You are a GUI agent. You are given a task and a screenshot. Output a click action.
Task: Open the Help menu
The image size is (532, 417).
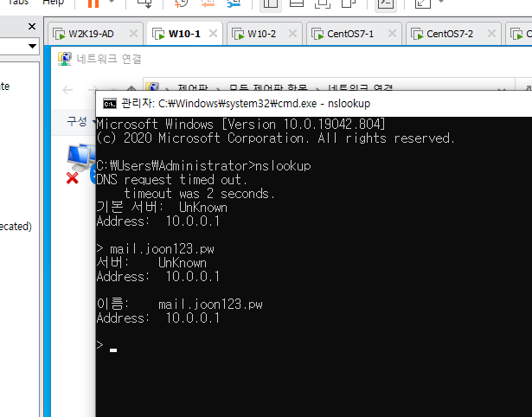pos(54,3)
